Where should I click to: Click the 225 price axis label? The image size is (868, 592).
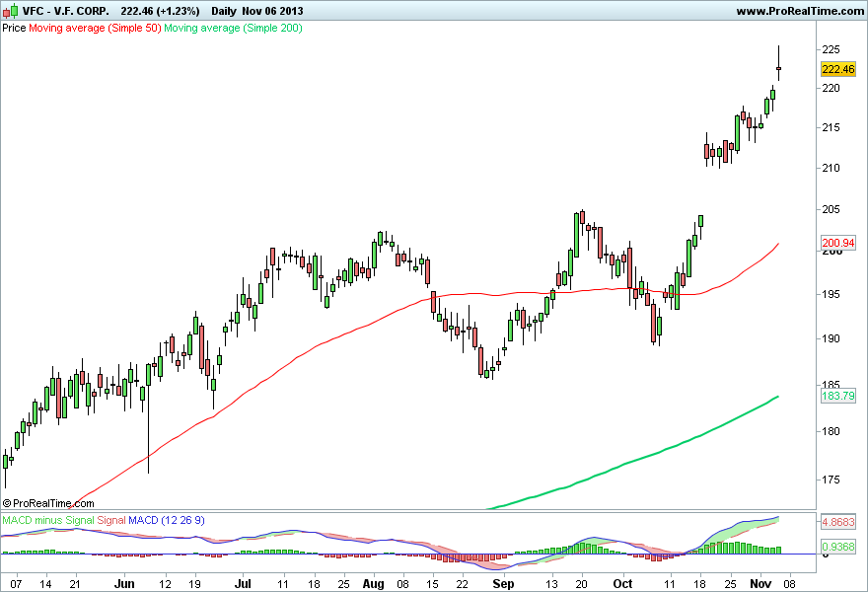(x=831, y=50)
